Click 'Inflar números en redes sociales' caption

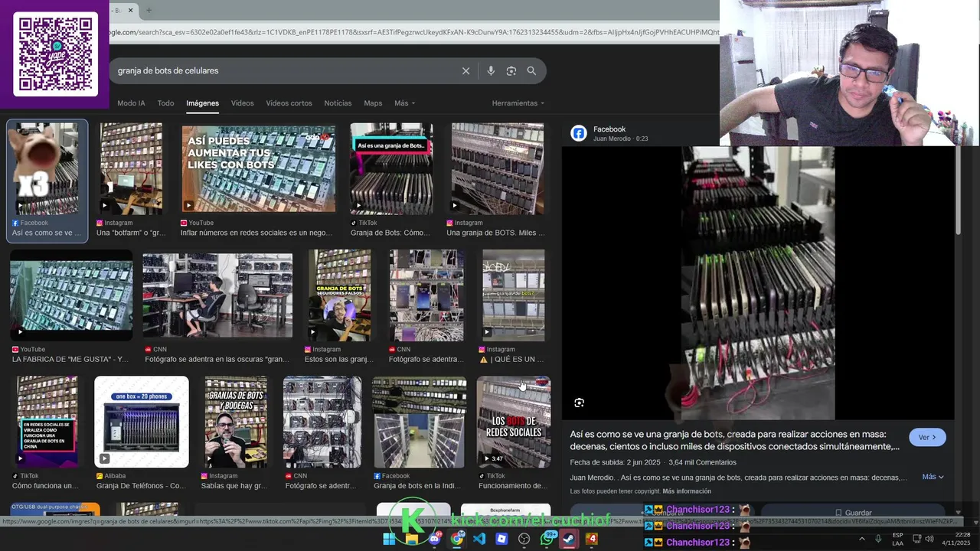coord(256,233)
